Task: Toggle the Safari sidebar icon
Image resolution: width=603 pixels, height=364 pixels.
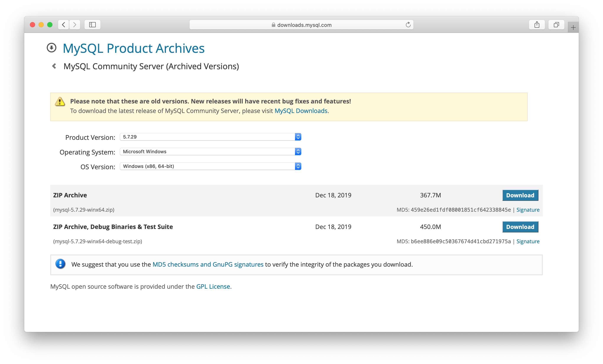Action: [x=92, y=25]
